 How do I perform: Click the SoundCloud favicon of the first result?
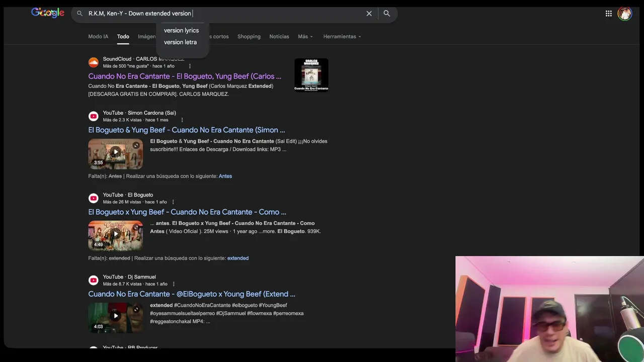[94, 62]
